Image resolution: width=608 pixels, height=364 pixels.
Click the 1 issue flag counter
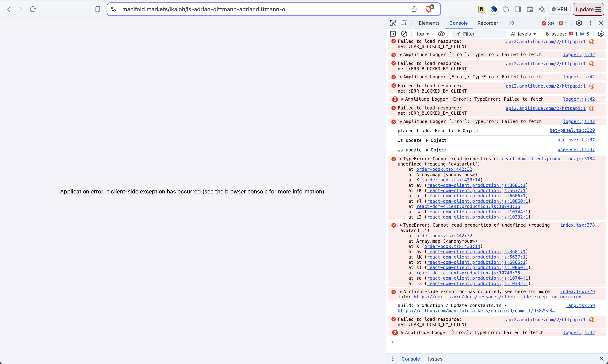[563, 23]
